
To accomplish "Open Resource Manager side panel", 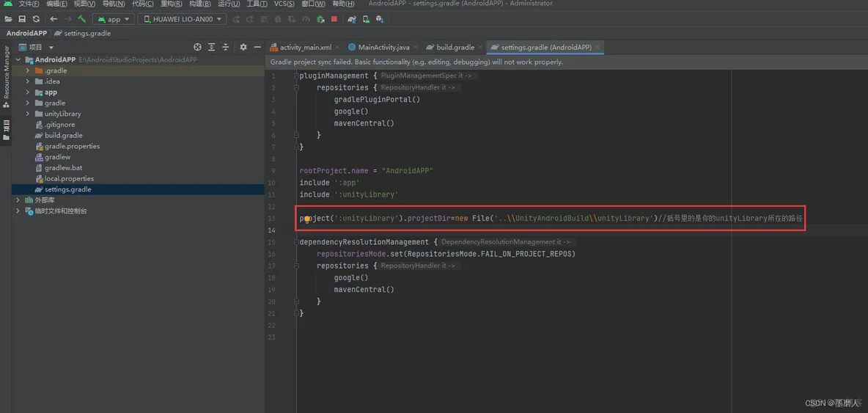I will 6,76.
